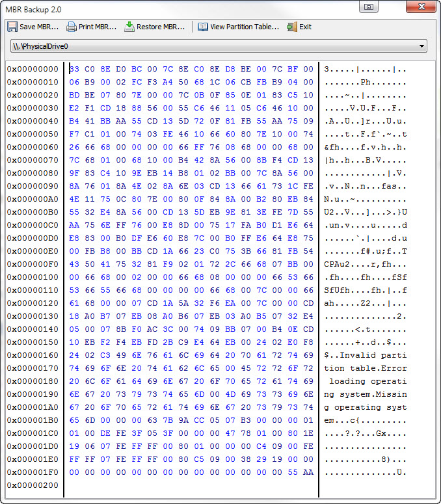The image size is (441, 504).
Task: Select offset 0x00000080 row label
Action: tap(33, 173)
